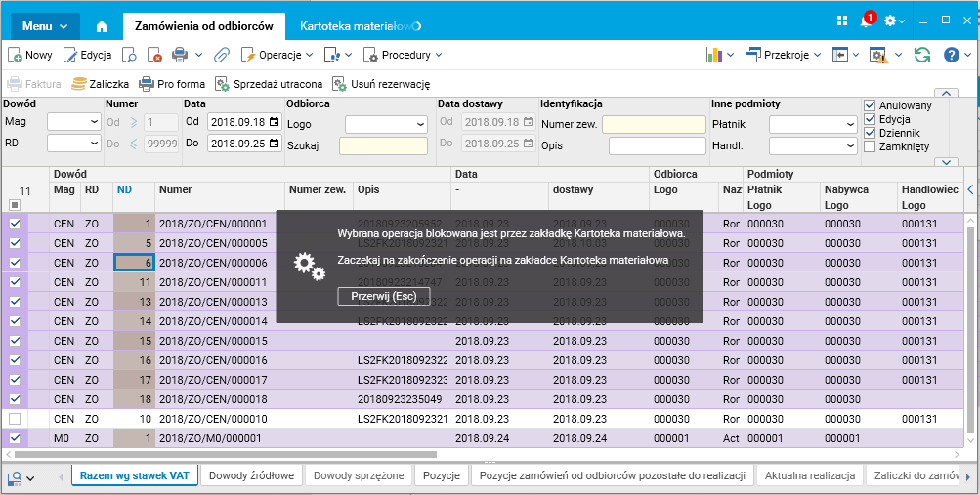Open the main Menu button
This screenshot has height=495, width=980.
pos(45,26)
